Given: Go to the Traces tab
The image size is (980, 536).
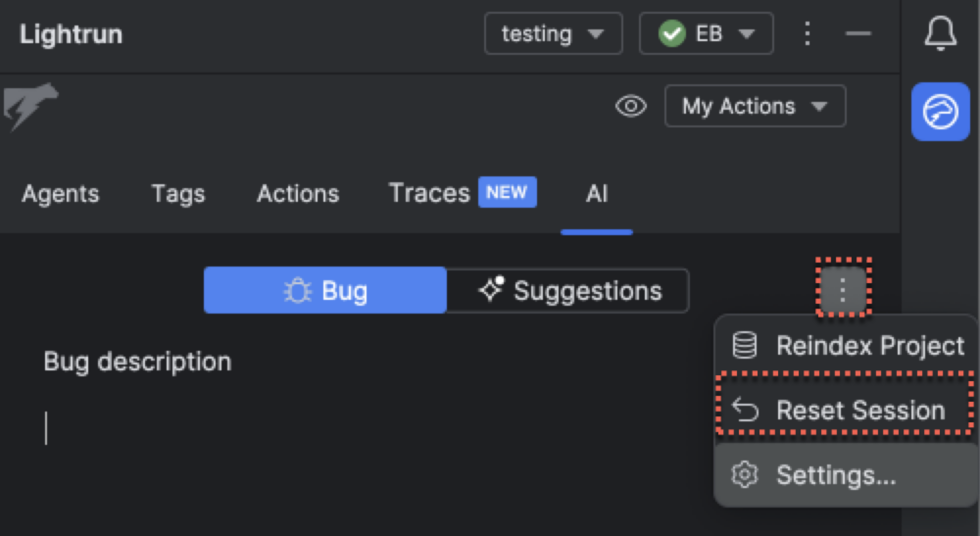Looking at the screenshot, I should point(429,193).
